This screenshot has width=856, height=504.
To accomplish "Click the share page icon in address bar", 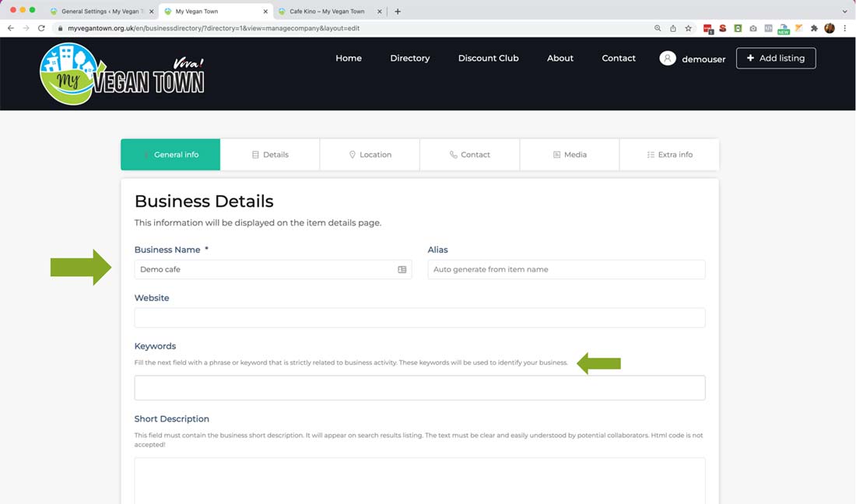I will [673, 28].
